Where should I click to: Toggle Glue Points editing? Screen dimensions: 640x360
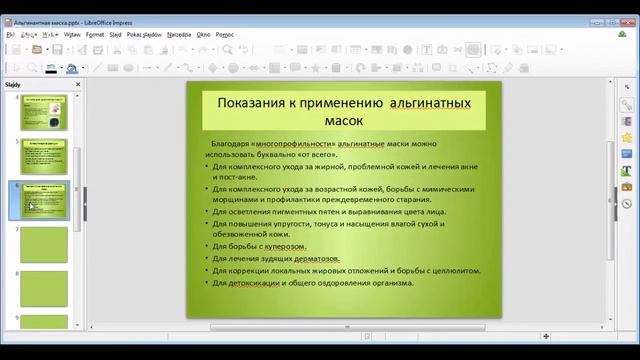(x=508, y=68)
